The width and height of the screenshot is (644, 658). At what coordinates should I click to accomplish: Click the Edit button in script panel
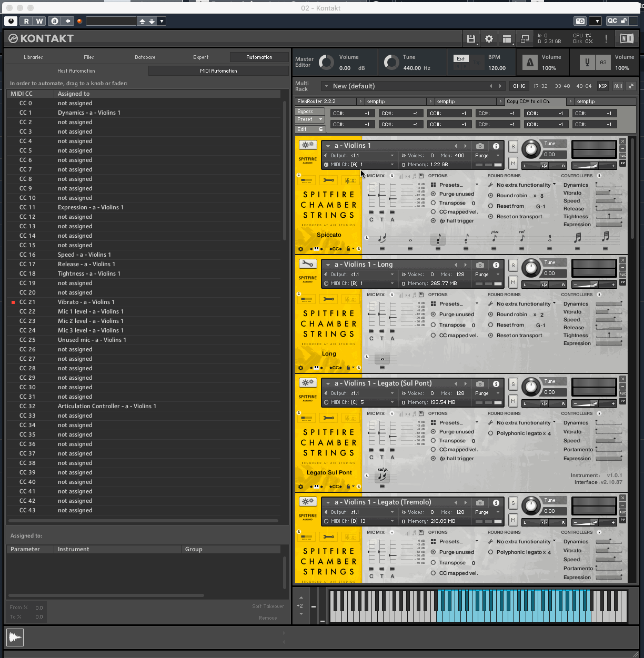point(310,129)
